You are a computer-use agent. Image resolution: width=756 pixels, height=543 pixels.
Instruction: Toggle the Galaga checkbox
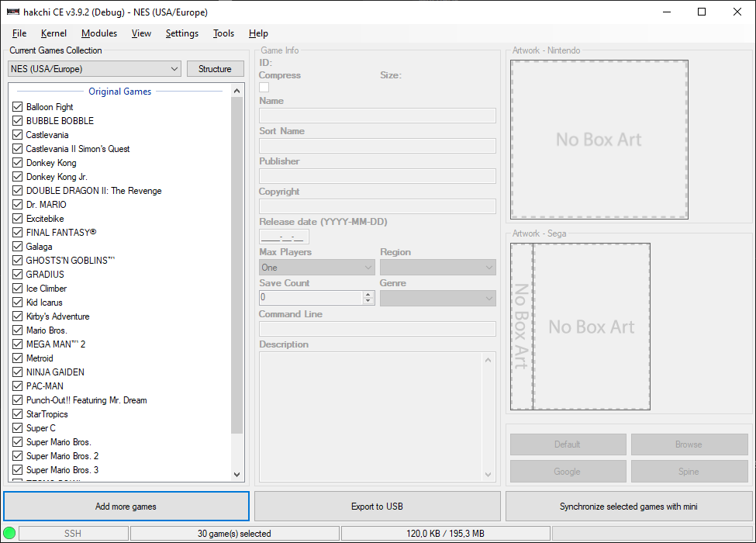click(x=18, y=247)
